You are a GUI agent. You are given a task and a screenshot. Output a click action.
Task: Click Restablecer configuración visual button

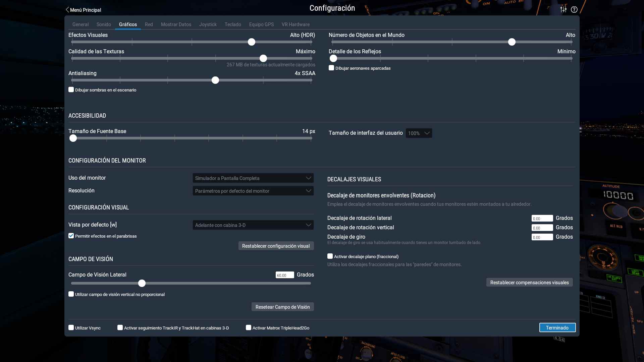pyautogui.click(x=276, y=246)
